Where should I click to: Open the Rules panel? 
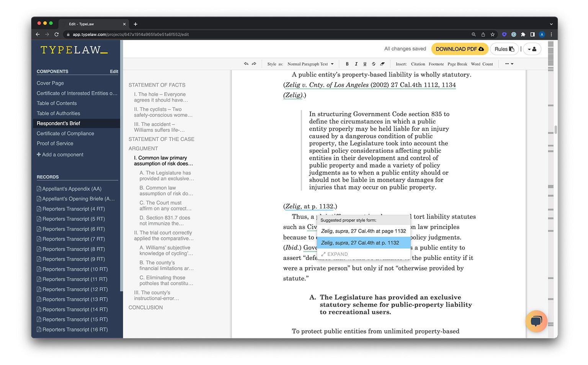point(504,49)
